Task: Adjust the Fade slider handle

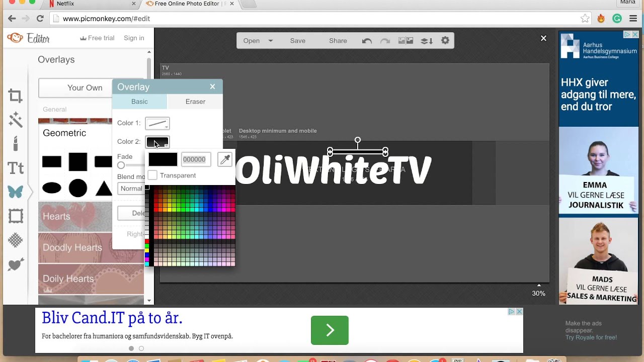Action: [121, 165]
